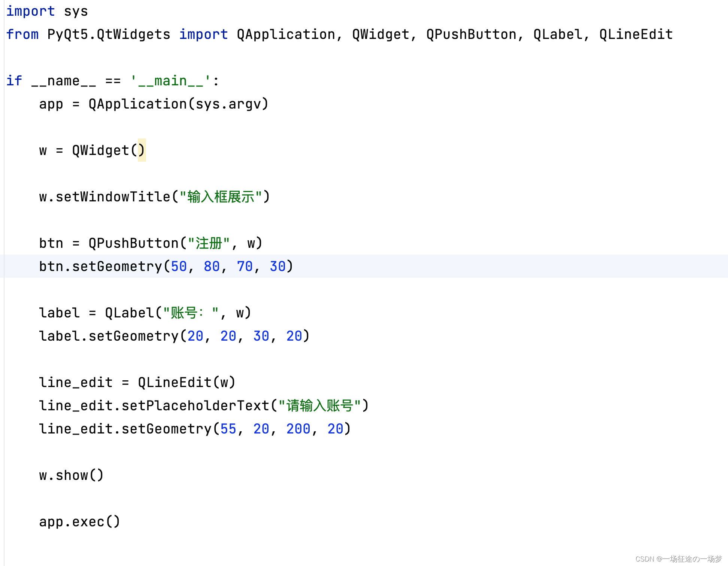Click 'QPushButton' in the import line
Viewport: 728px width, 566px height.
[x=471, y=34]
